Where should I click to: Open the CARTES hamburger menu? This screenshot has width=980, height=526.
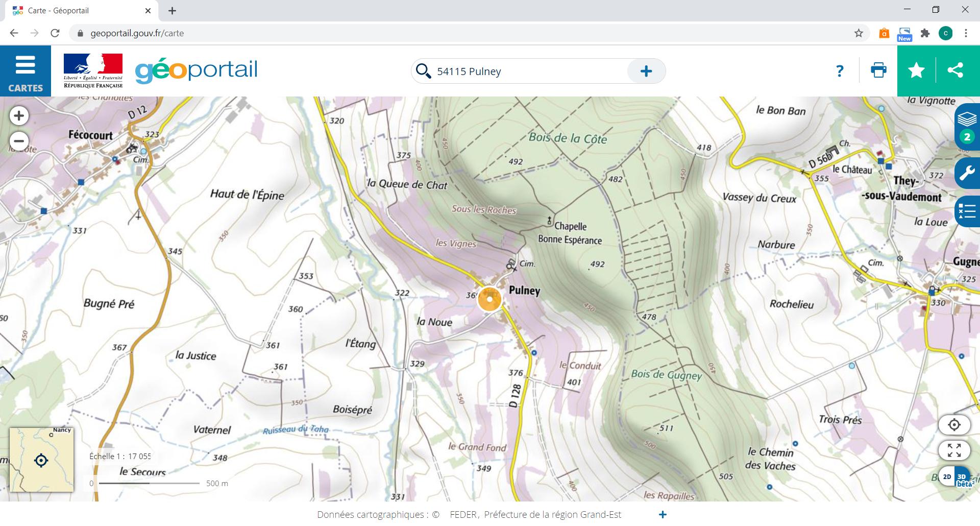coord(26,70)
